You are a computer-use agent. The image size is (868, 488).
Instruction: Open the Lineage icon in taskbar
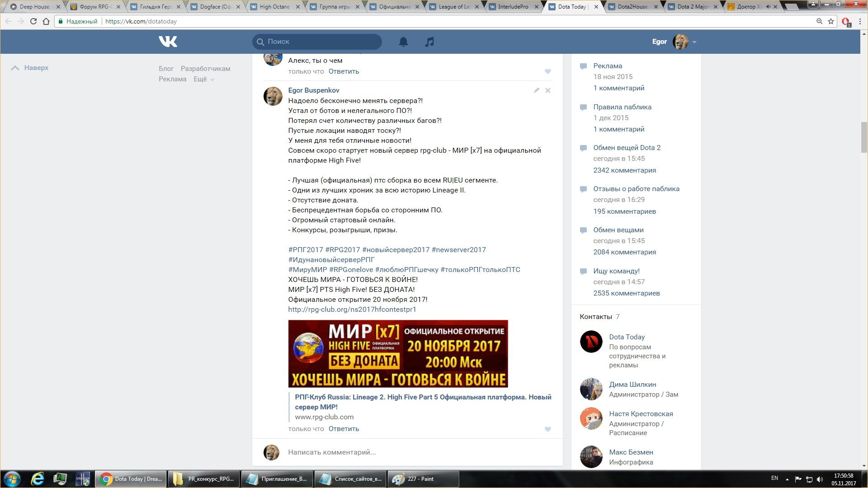point(83,479)
